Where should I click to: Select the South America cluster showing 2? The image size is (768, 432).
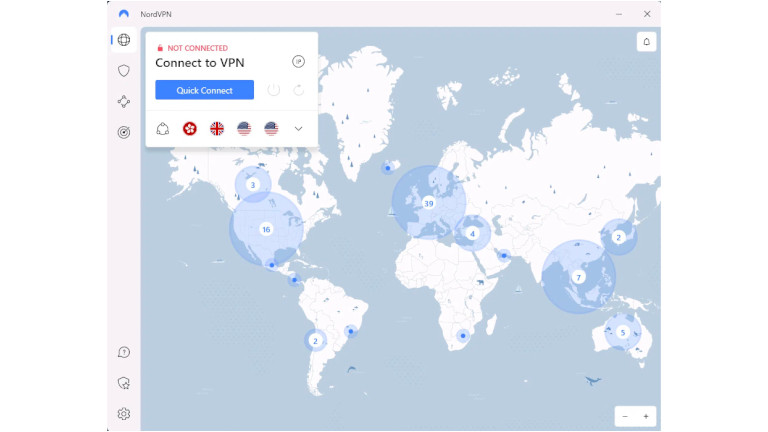(x=315, y=341)
